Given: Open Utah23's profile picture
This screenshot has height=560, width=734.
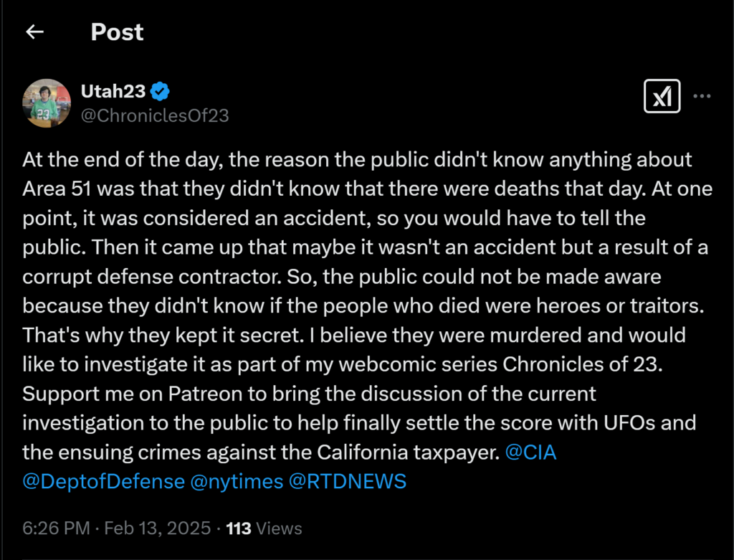Looking at the screenshot, I should tap(47, 103).
